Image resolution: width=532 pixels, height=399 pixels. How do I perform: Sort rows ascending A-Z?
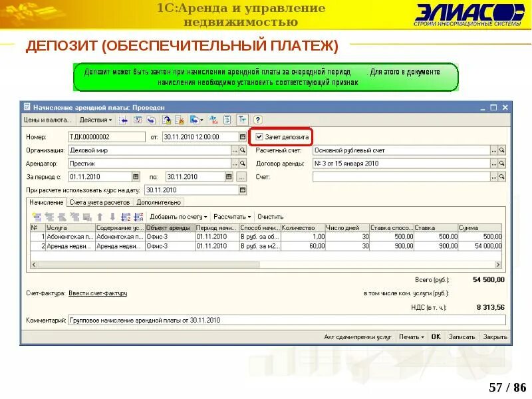pyautogui.click(x=126, y=217)
